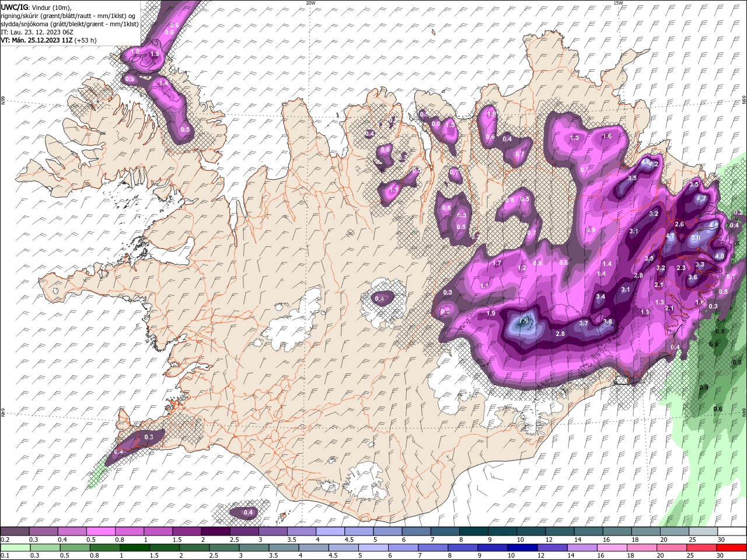
Task: Select the palest green 0.1 swatch in the green scale
Action: [x=15, y=548]
